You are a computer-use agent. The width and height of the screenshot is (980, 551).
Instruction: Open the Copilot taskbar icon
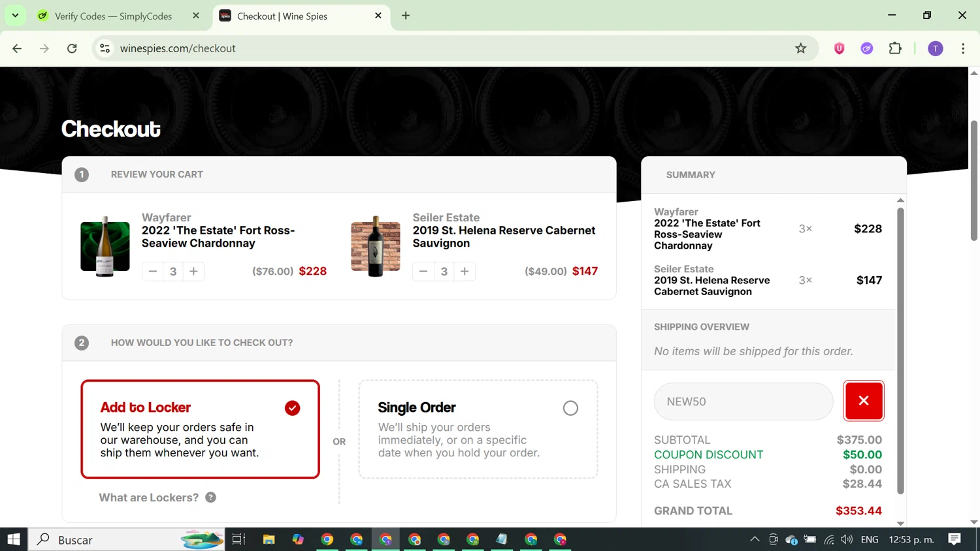tap(298, 539)
